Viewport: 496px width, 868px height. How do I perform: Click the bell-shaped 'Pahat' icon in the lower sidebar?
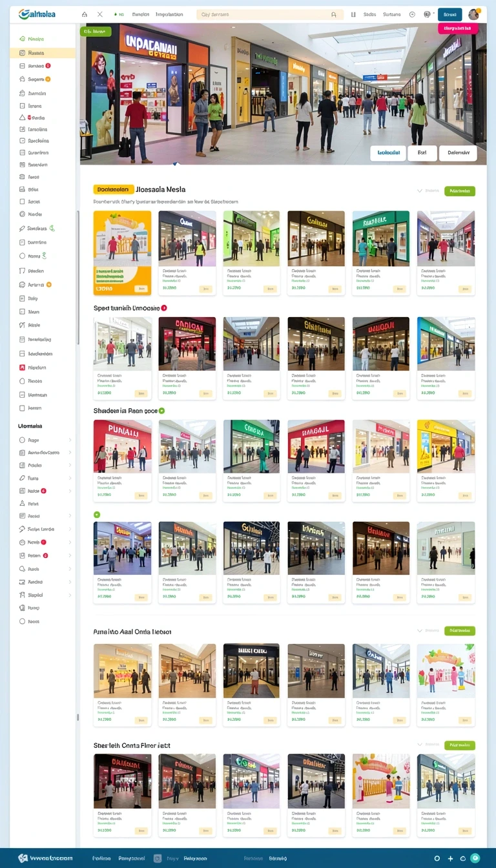click(x=22, y=503)
